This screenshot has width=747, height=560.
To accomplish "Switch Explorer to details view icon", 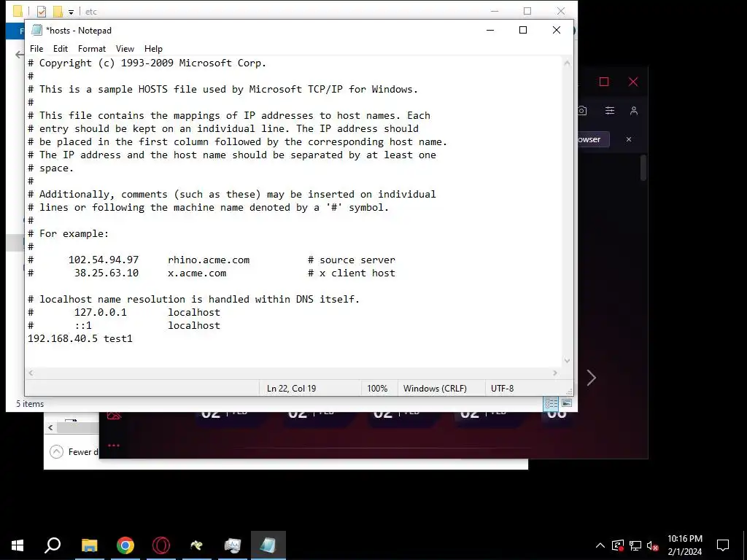I will pos(551,403).
